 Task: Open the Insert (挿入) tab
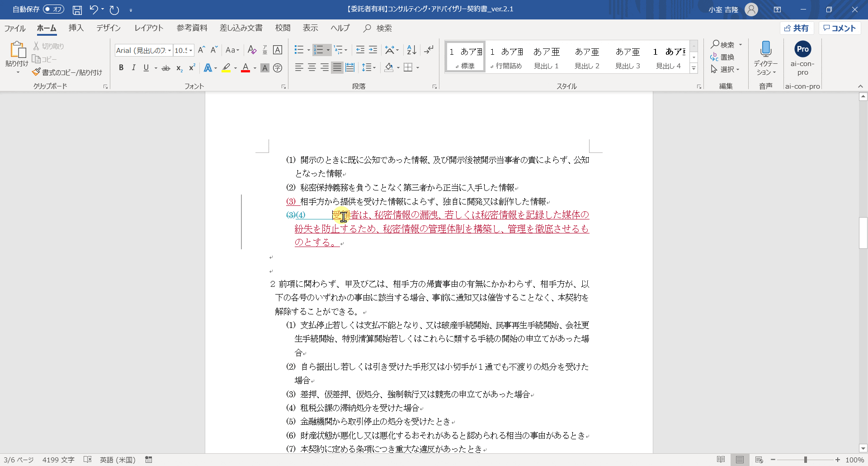[76, 28]
